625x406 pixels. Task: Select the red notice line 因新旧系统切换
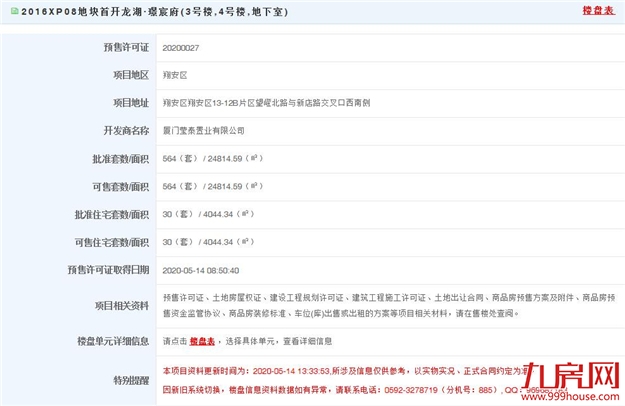click(x=365, y=390)
